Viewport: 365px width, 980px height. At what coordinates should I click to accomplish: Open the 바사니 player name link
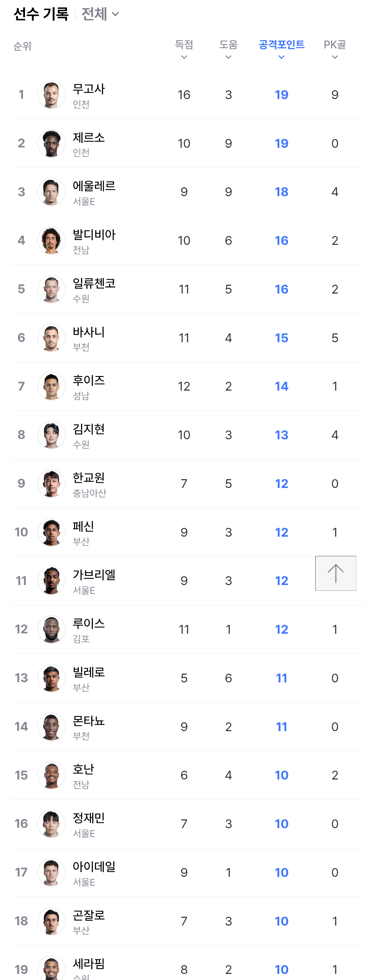pyautogui.click(x=89, y=332)
